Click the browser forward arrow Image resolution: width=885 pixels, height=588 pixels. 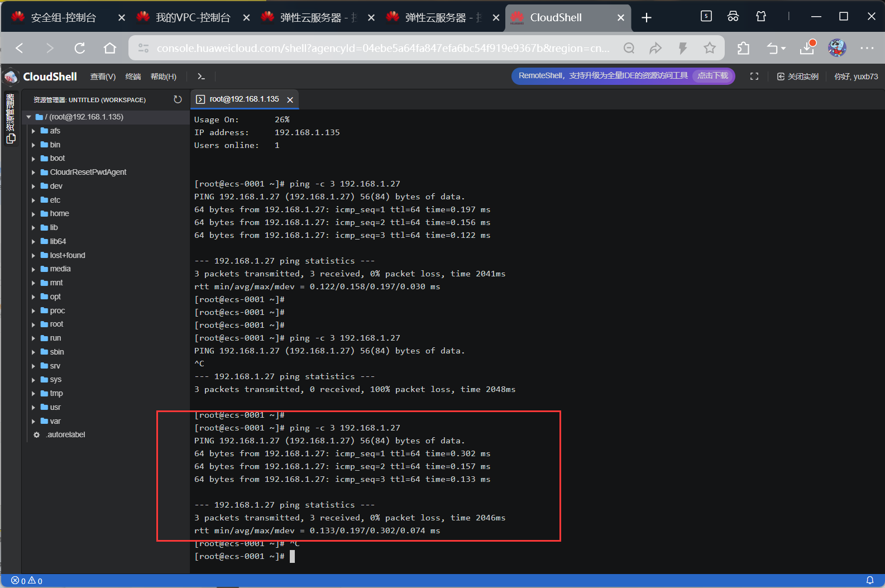50,48
